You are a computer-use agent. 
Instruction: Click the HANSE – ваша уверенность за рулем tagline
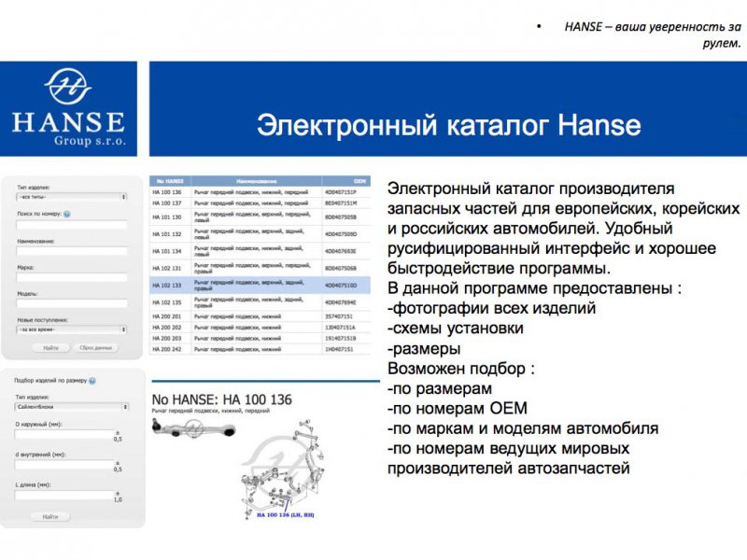click(653, 35)
